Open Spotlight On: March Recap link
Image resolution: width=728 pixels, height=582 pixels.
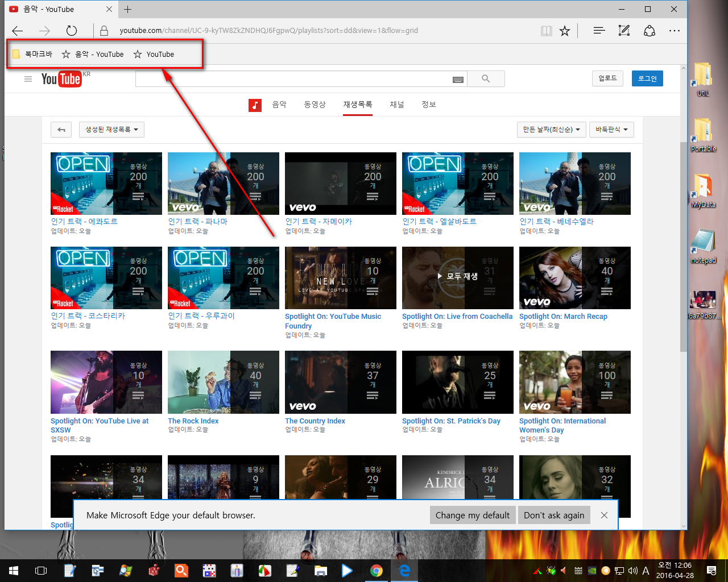pyautogui.click(x=563, y=317)
